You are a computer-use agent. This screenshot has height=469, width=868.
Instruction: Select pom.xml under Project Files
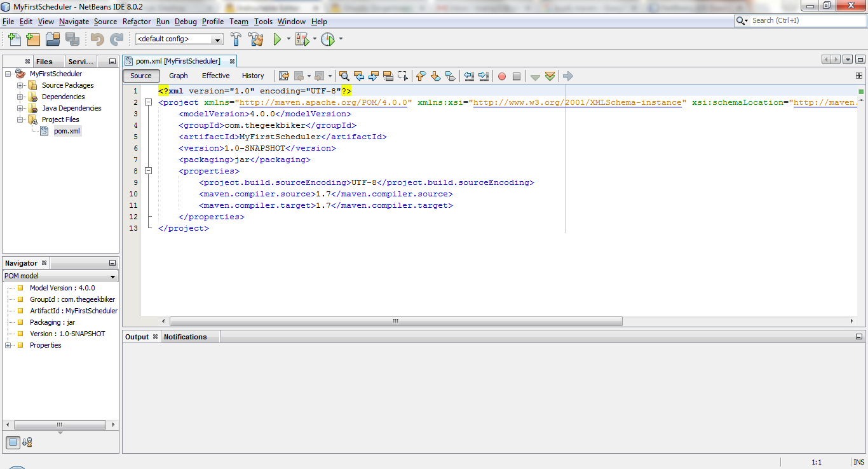67,130
